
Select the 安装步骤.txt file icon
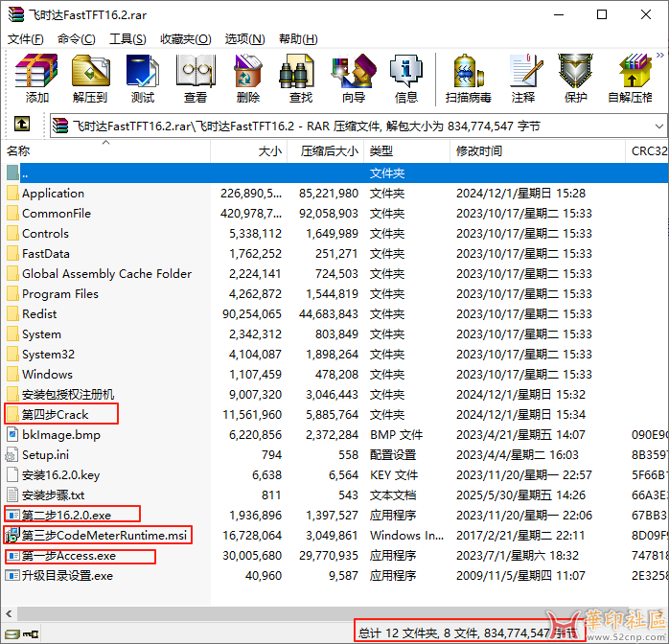pyautogui.click(x=12, y=495)
